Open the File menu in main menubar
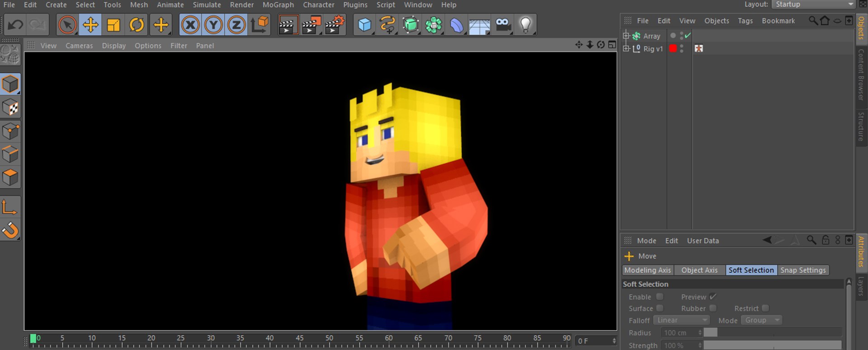Screen dimensions: 868x350 [9, 5]
